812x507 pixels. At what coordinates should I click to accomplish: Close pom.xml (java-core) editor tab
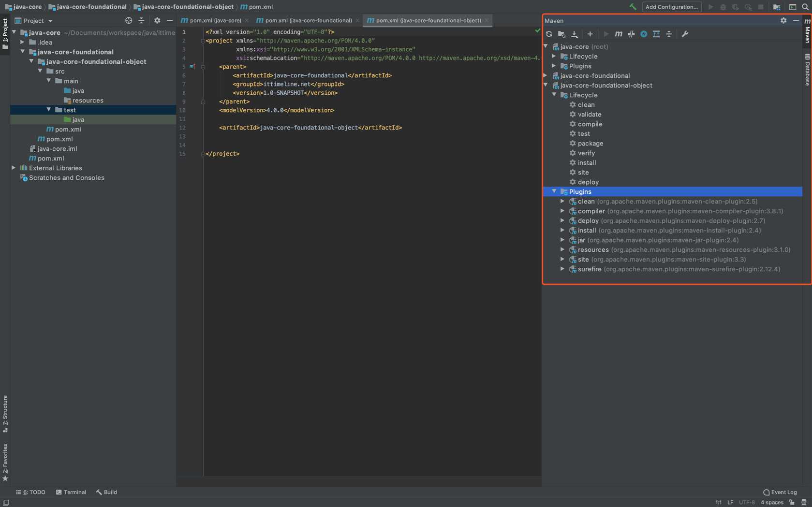pos(247,20)
